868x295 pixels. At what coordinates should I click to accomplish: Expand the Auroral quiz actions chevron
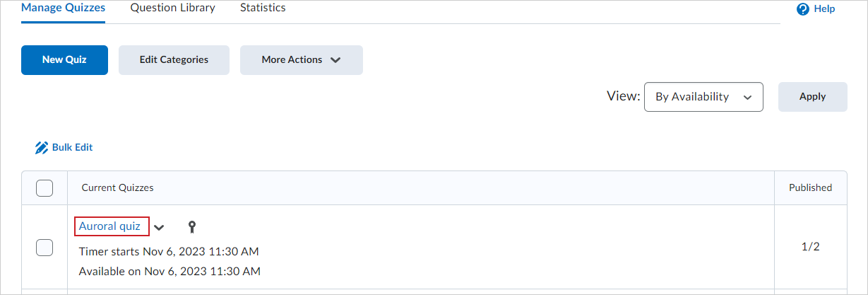160,228
